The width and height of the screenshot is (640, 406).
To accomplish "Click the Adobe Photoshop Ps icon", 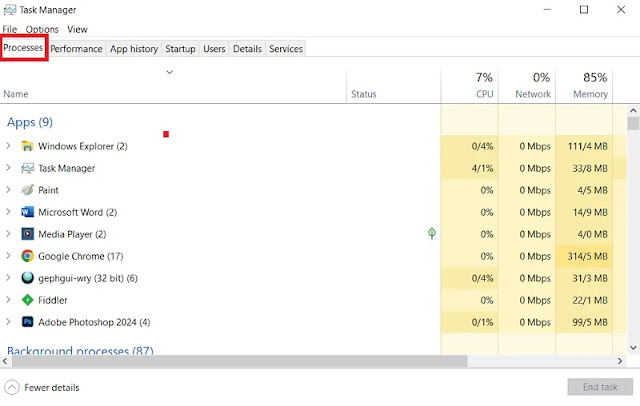I will (27, 322).
